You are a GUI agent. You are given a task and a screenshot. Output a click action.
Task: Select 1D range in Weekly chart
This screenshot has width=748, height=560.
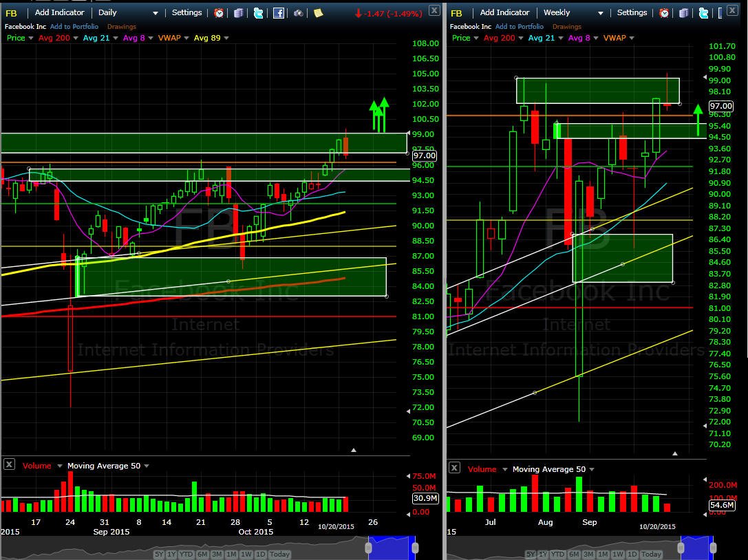[632, 554]
